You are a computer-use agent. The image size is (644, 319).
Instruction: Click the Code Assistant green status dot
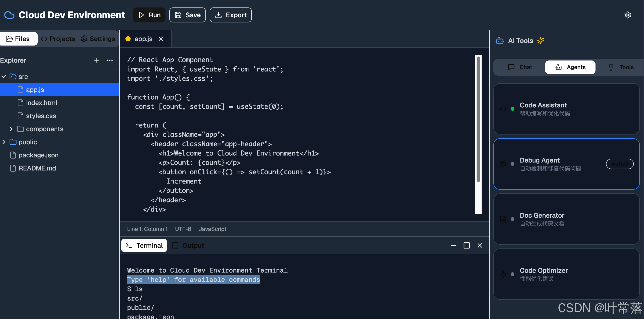(512, 109)
